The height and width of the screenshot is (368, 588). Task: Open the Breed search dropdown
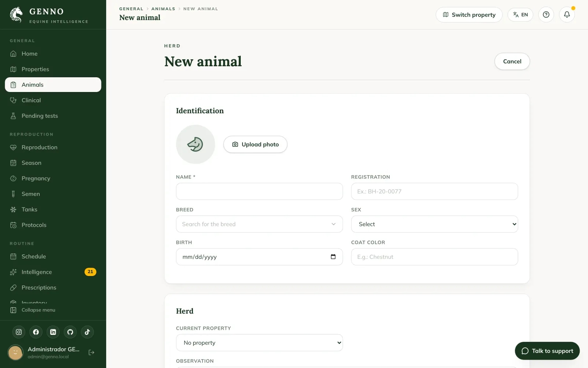(259, 224)
